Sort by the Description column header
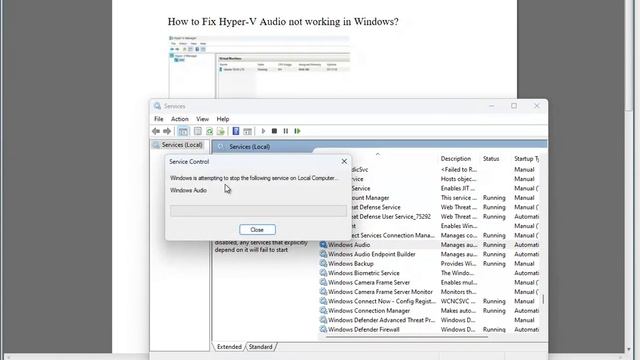The image size is (640, 360). pyautogui.click(x=456, y=159)
